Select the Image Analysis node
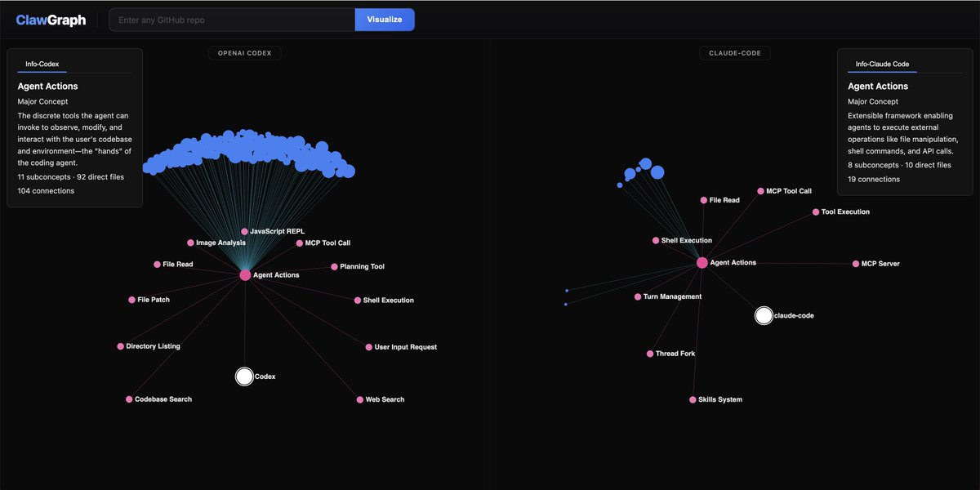This screenshot has height=490, width=980. click(190, 243)
